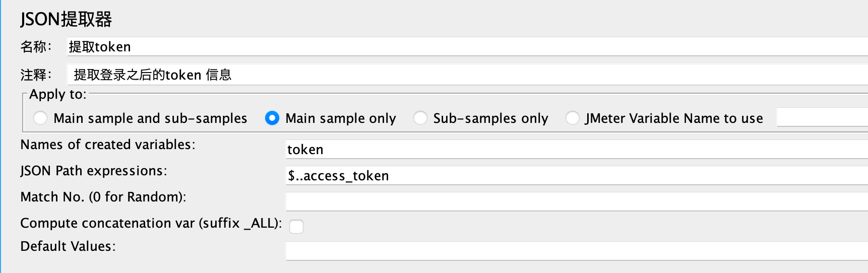The image size is (868, 273).
Task: Click the JSON提取器 panel title
Action: [66, 20]
